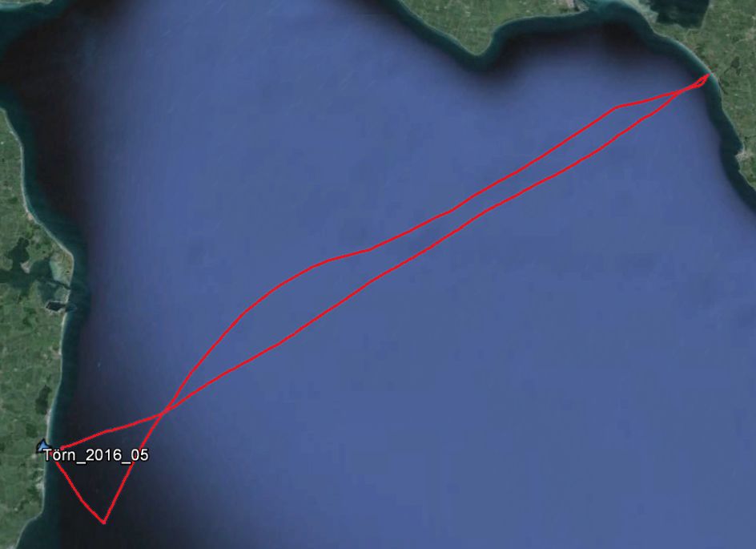The height and width of the screenshot is (549, 756).
Task: Click where the two red track lines cross
Action: (165, 411)
